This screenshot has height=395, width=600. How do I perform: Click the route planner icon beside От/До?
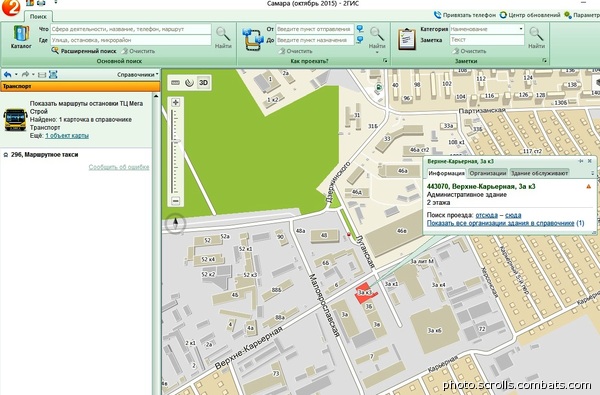[253, 39]
